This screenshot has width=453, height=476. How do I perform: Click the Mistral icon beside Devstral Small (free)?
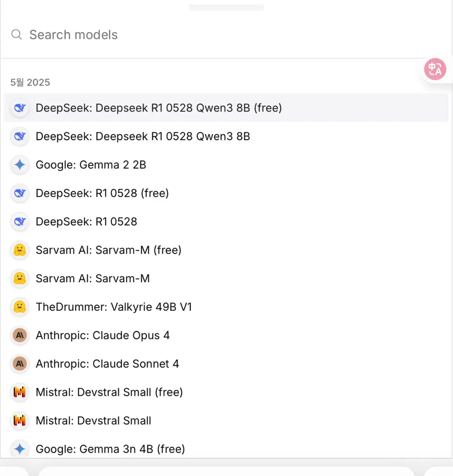coord(20,392)
